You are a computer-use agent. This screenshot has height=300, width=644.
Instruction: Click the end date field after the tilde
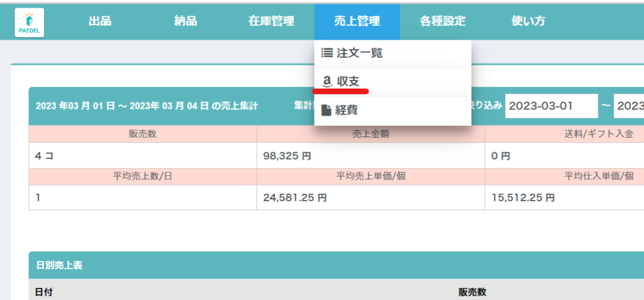tap(629, 106)
